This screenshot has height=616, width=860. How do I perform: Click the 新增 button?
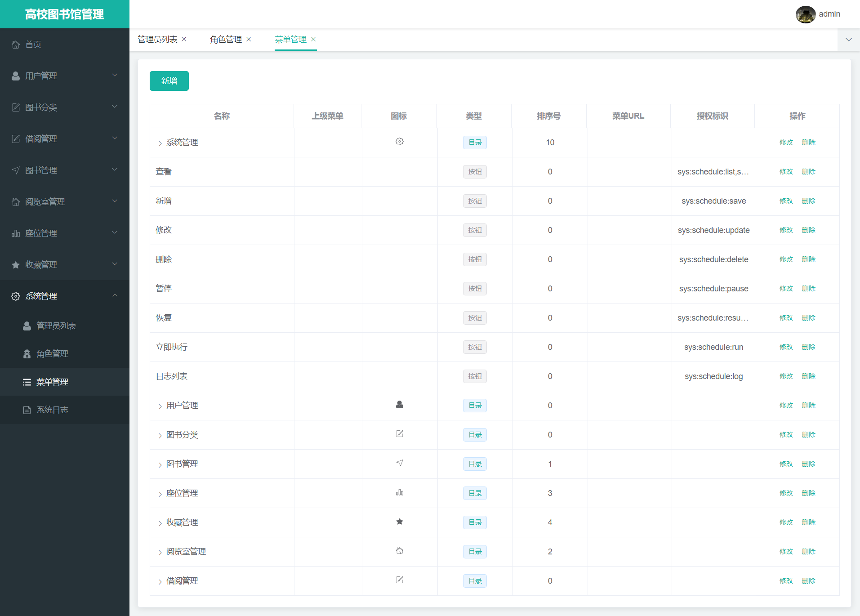click(169, 81)
